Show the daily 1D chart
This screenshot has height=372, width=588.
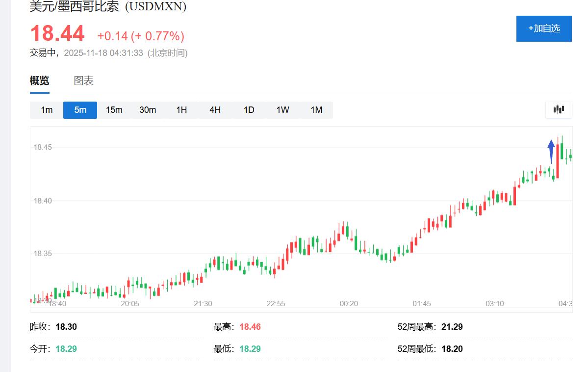click(249, 110)
